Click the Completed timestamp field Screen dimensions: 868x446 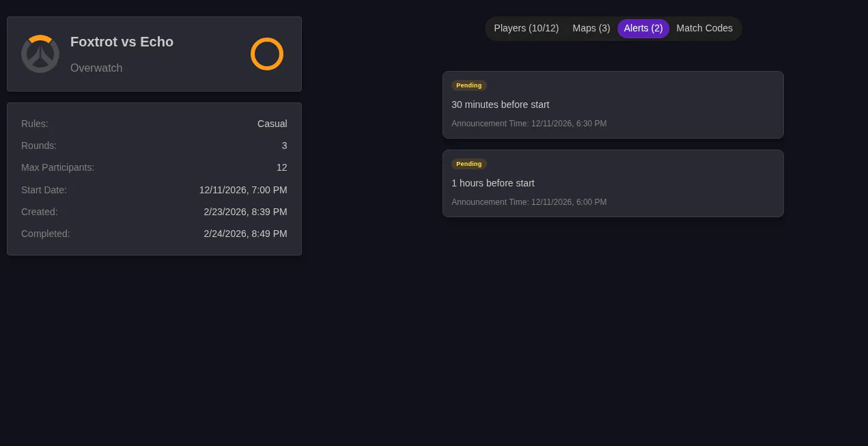point(245,234)
